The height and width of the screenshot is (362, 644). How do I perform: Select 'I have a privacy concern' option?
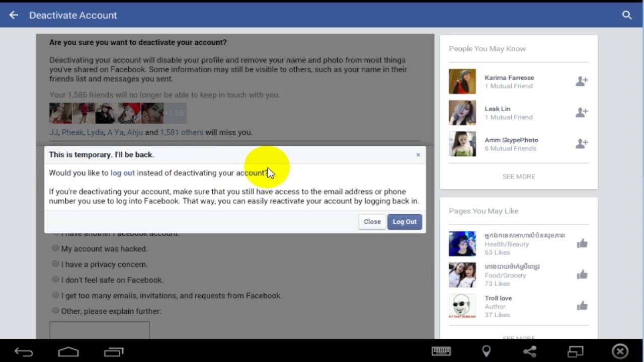[56, 264]
